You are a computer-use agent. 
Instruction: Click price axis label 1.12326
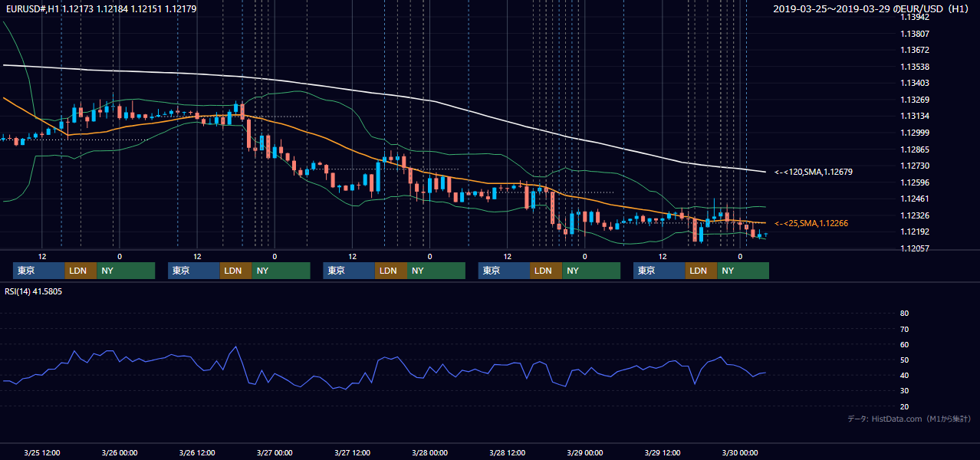915,215
